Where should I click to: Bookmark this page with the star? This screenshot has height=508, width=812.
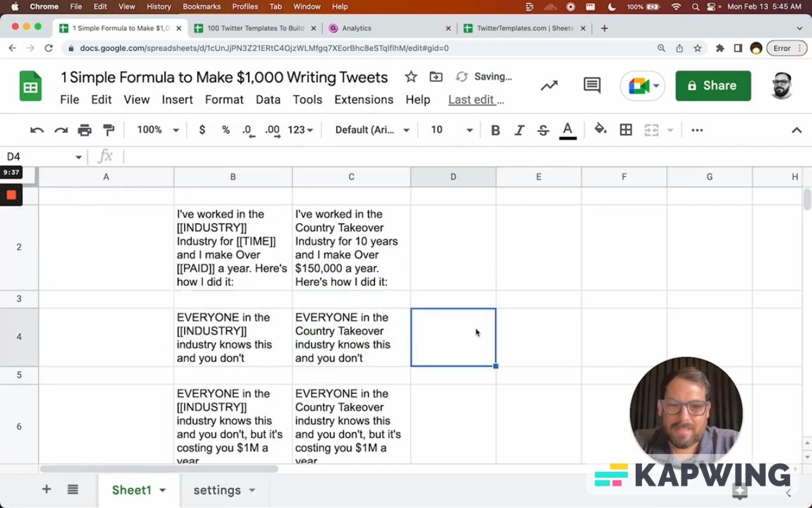click(x=698, y=48)
